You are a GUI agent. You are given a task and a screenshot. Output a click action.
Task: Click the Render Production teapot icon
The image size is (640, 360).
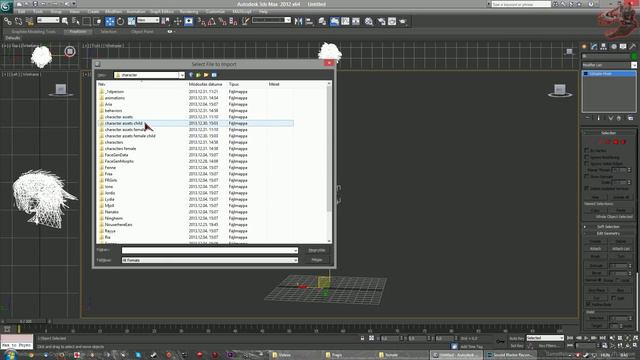pos(403,21)
